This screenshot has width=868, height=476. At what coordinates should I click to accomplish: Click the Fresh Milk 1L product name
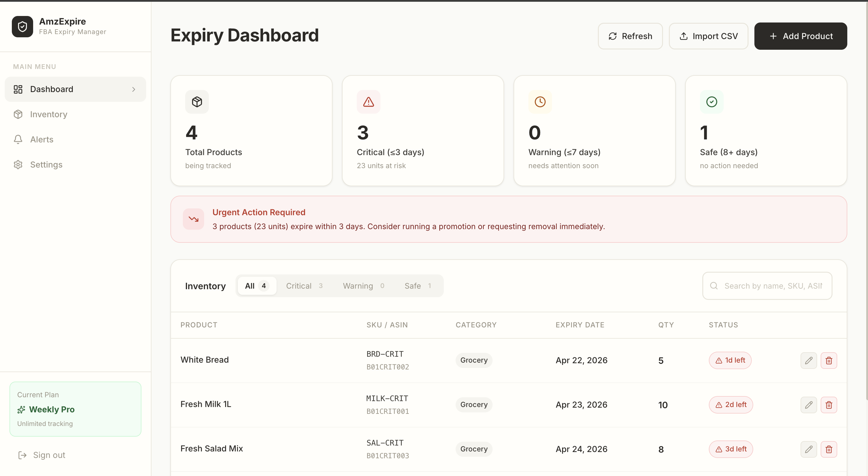(206, 405)
